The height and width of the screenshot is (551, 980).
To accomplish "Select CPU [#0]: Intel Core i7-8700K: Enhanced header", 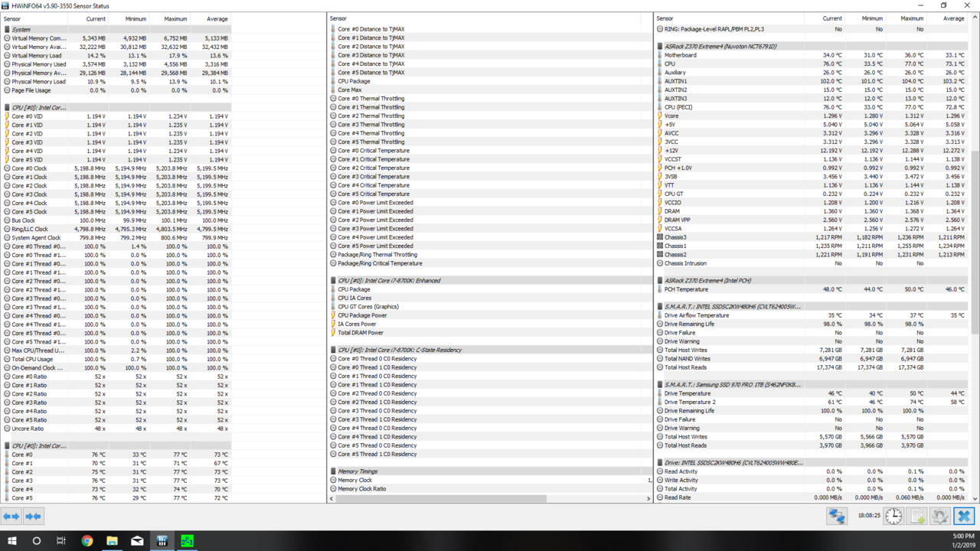I will (490, 280).
